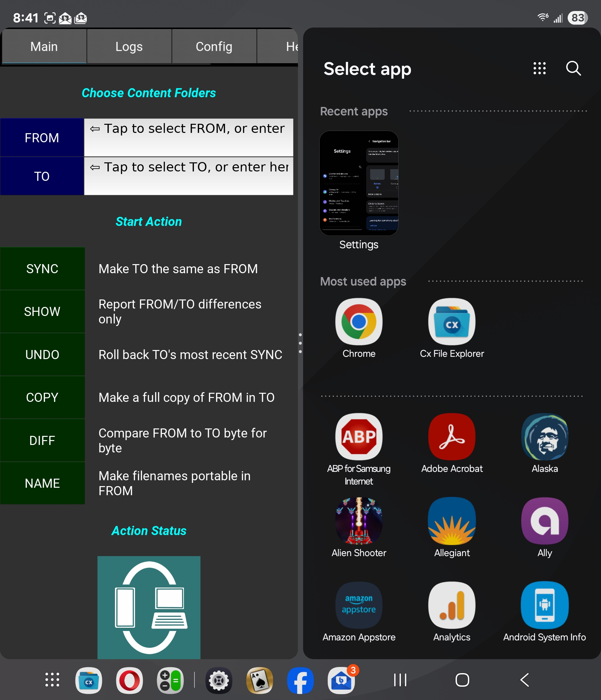Image resolution: width=601 pixels, height=700 pixels.
Task: Open Facebook from the taskbar
Action: pyautogui.click(x=300, y=680)
